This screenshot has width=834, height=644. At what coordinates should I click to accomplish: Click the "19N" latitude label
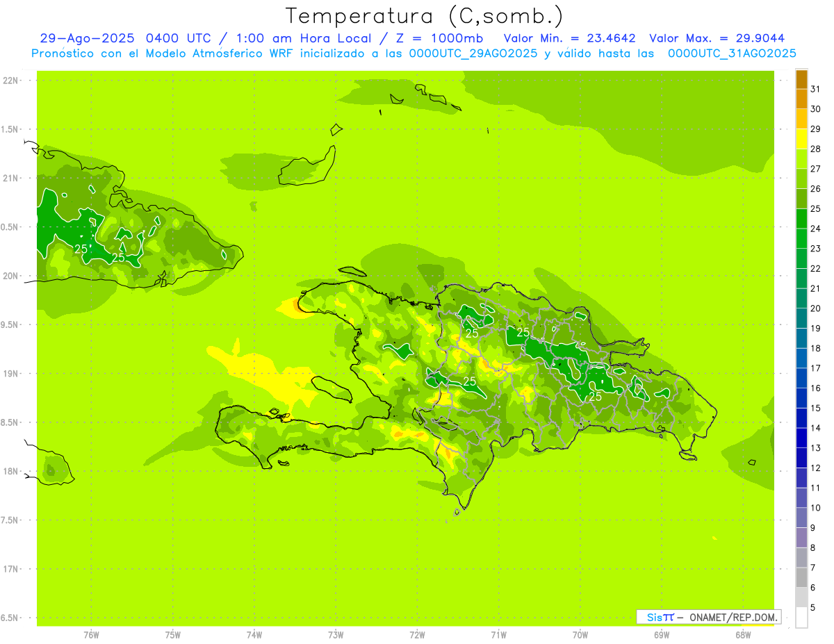11,373
